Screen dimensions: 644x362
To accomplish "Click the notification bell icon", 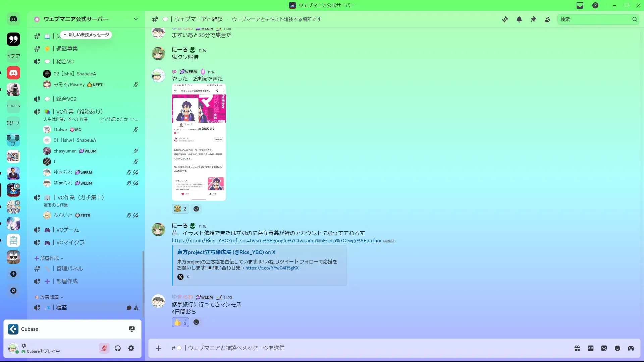I will tap(519, 19).
